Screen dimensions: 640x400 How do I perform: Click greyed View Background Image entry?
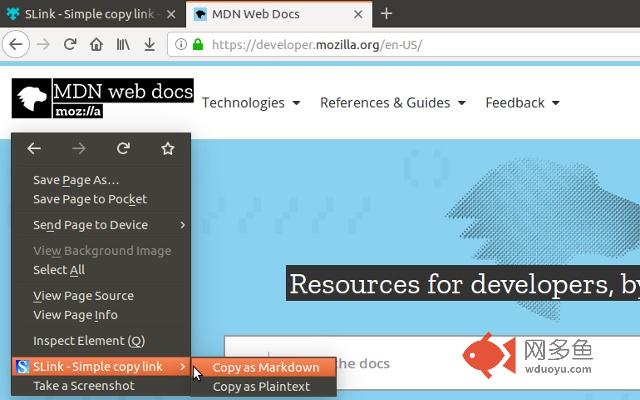101,251
